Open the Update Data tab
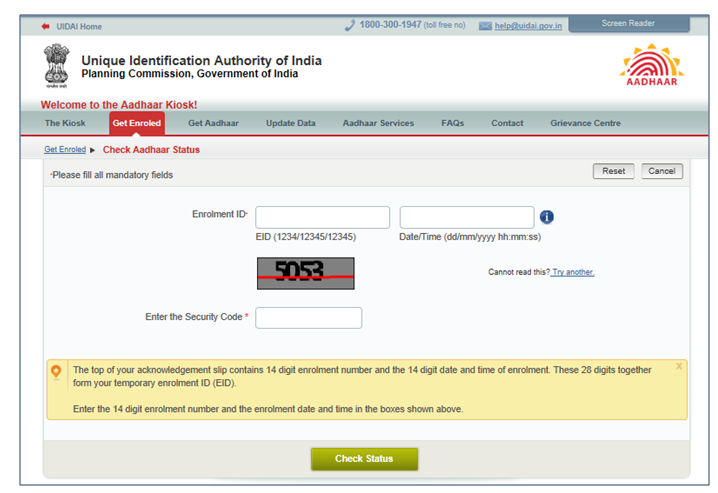718x493 pixels. point(291,123)
